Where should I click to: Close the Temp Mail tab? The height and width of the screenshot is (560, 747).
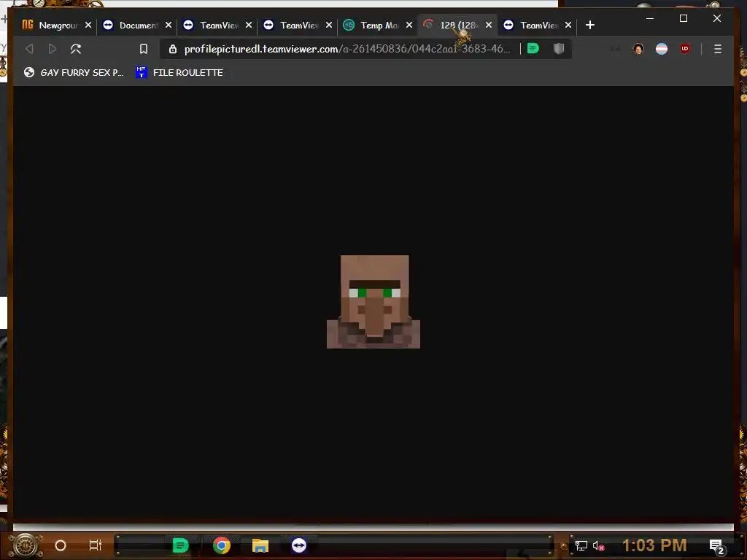(409, 26)
